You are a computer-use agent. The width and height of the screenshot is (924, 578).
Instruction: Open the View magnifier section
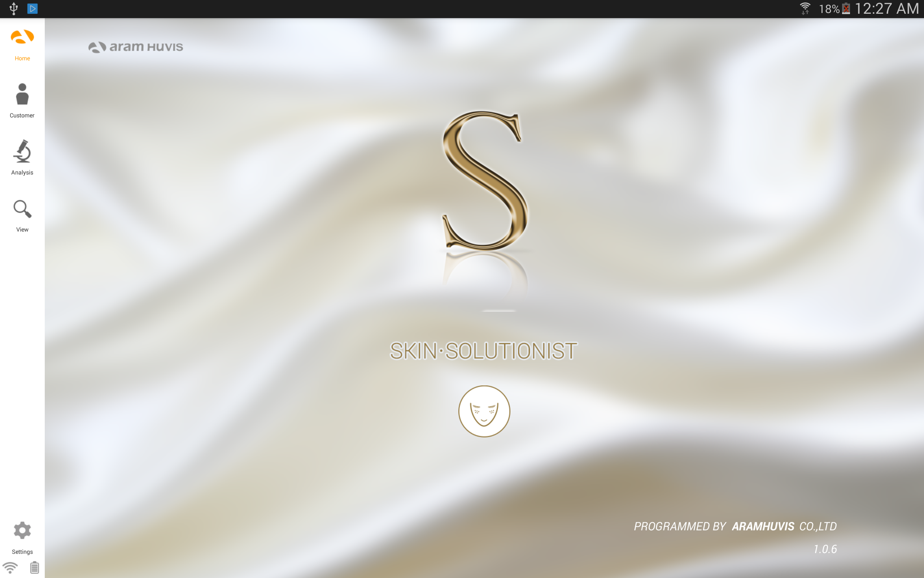[x=22, y=216]
